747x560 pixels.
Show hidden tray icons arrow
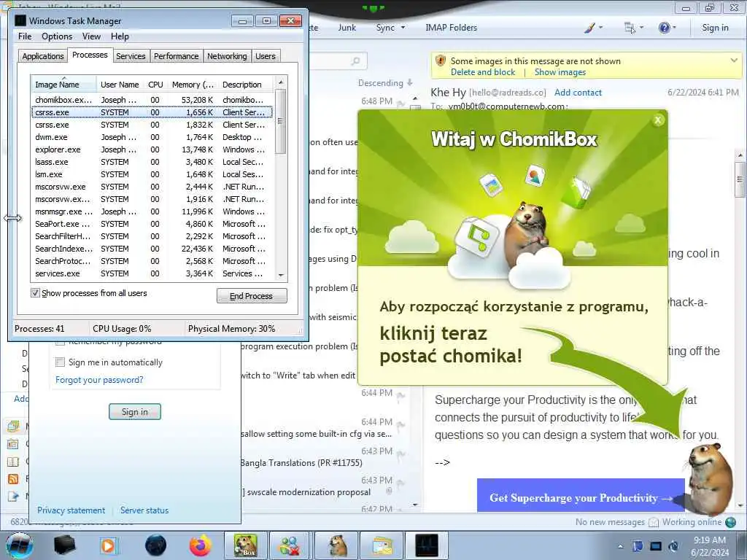[x=620, y=546]
